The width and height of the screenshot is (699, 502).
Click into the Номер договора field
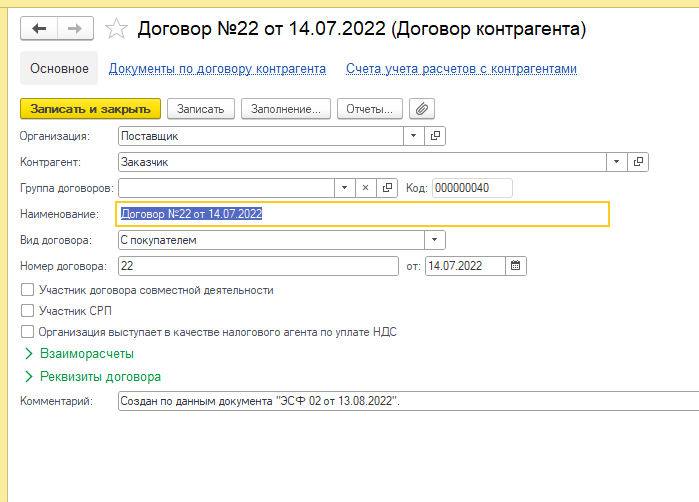(258, 266)
